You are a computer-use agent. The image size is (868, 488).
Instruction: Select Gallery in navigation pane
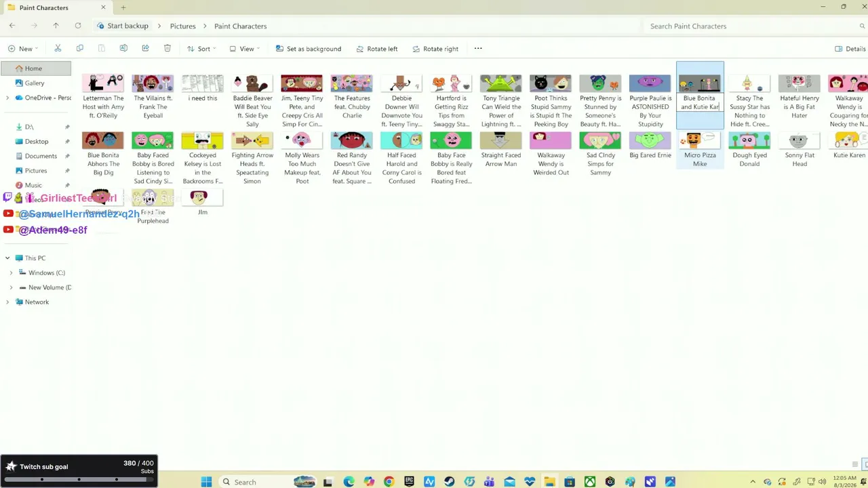36,83
